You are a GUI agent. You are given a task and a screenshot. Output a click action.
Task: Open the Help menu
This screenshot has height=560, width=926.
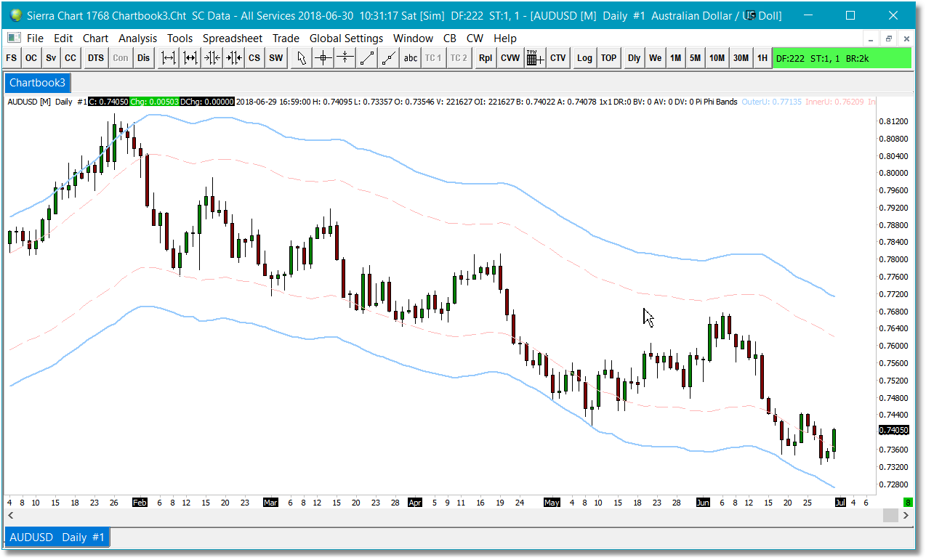click(x=504, y=38)
